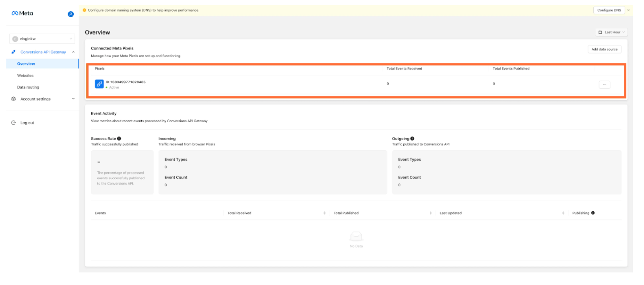This screenshot has height=285, width=644.
Task: Dismiss the Configure DNS banner
Action: coord(628,10)
